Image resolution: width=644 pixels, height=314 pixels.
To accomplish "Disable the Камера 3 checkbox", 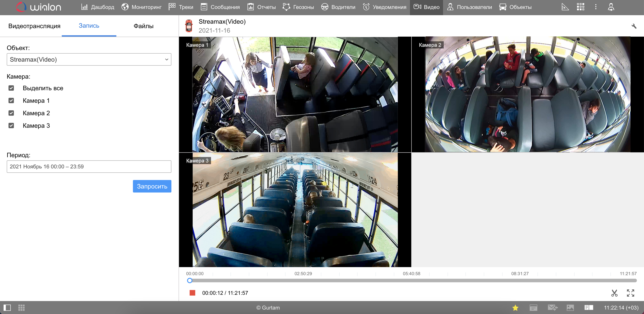I will tap(11, 125).
